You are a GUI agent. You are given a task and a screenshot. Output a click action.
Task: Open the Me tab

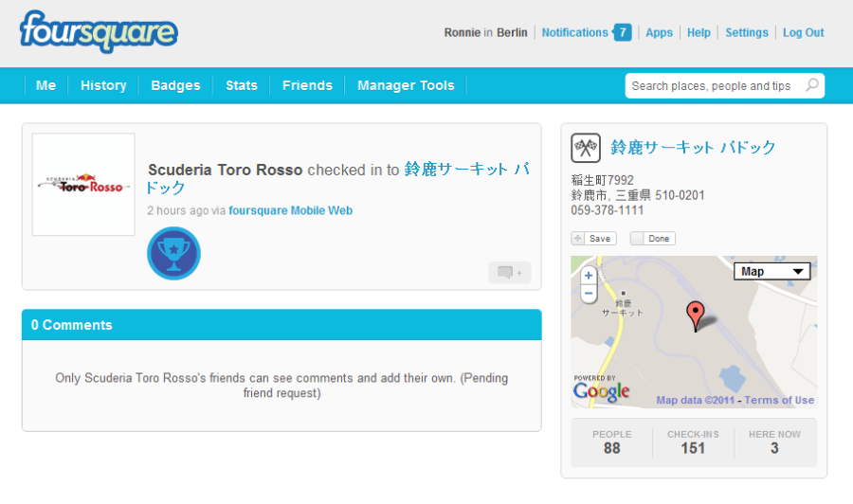coord(45,85)
